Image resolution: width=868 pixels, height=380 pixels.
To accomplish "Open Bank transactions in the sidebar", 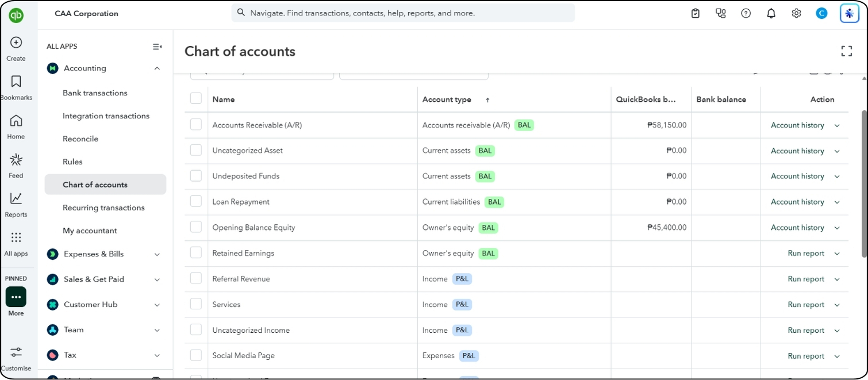I will (95, 93).
